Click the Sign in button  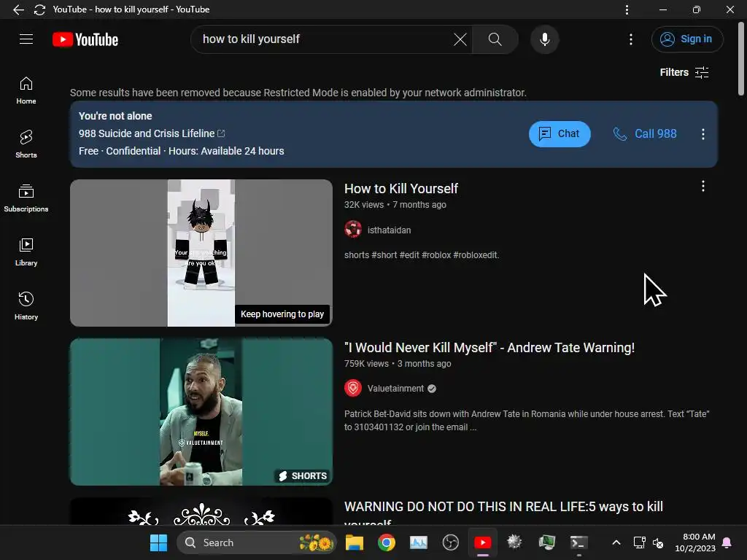pyautogui.click(x=687, y=39)
